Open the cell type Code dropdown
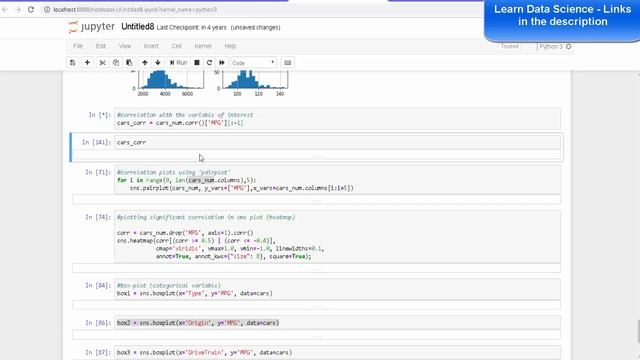This screenshot has width=640, height=360. point(253,63)
